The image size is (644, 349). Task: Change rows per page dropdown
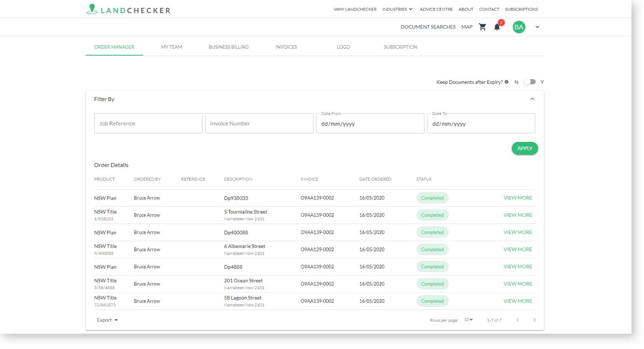pos(469,320)
